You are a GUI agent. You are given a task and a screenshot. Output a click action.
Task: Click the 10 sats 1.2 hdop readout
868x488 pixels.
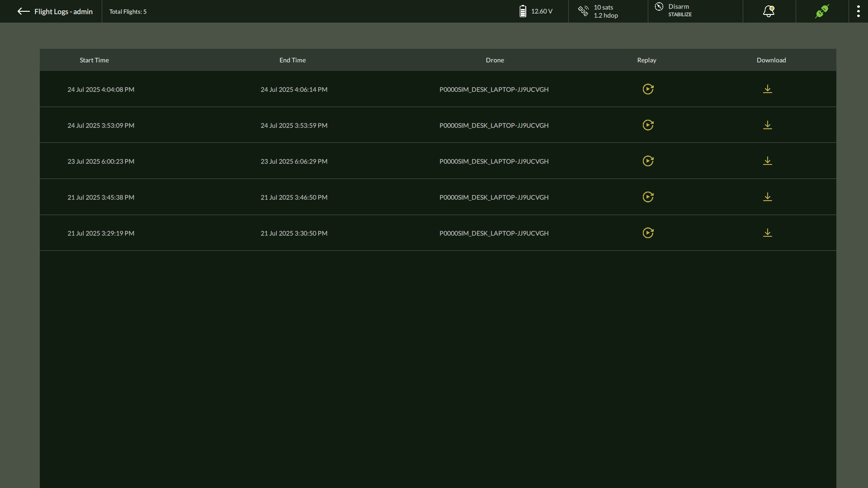(x=606, y=11)
